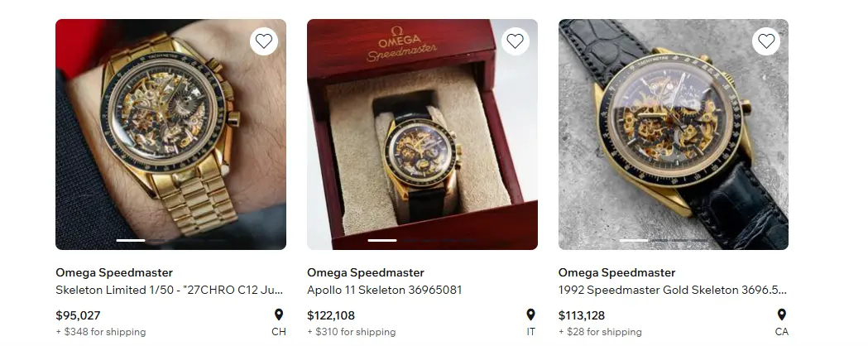Toggle heart on Apollo 11 Skeleton listing

pos(515,41)
